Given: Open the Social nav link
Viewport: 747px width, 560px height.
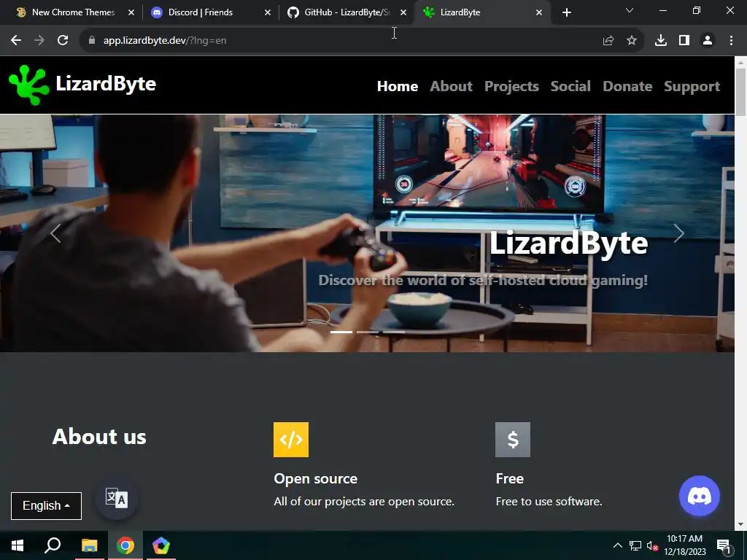Looking at the screenshot, I should 570,86.
